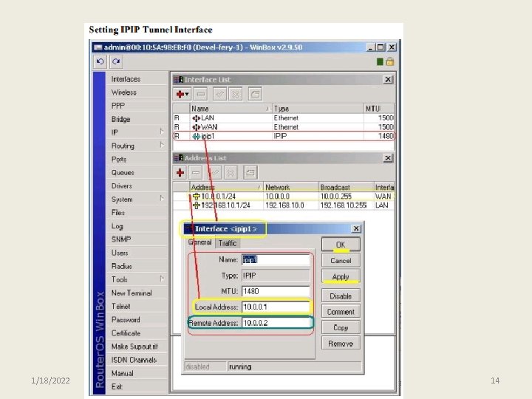
Task: Close the Interface List window
Action: tap(388, 79)
